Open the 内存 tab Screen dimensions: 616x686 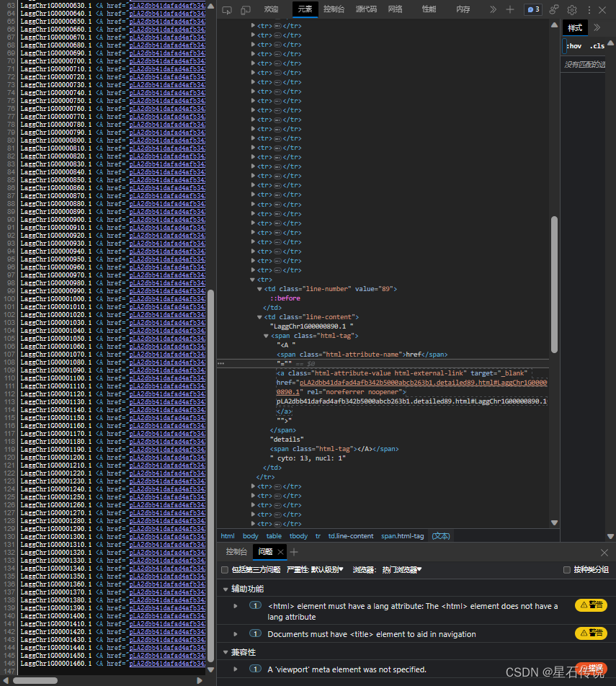click(463, 9)
